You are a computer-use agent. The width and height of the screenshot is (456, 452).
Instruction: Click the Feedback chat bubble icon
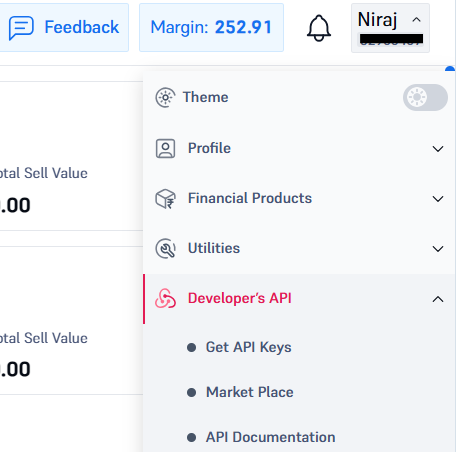pos(21,28)
